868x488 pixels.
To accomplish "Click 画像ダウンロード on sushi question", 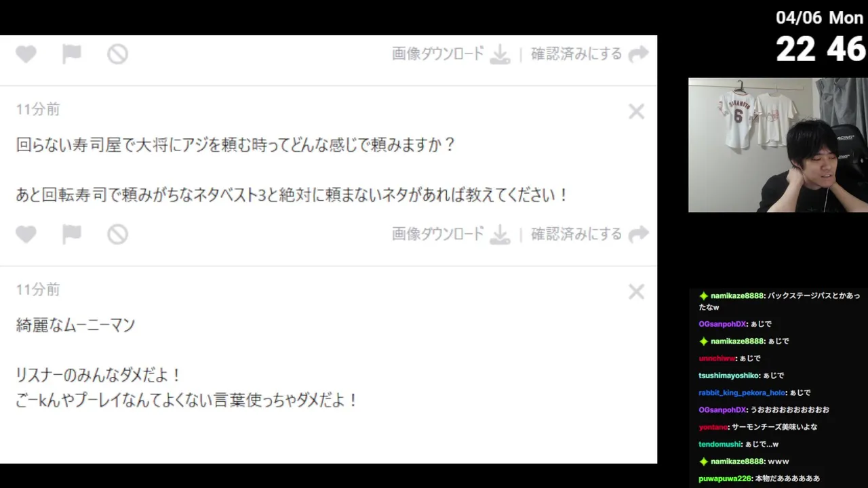I will tap(438, 235).
